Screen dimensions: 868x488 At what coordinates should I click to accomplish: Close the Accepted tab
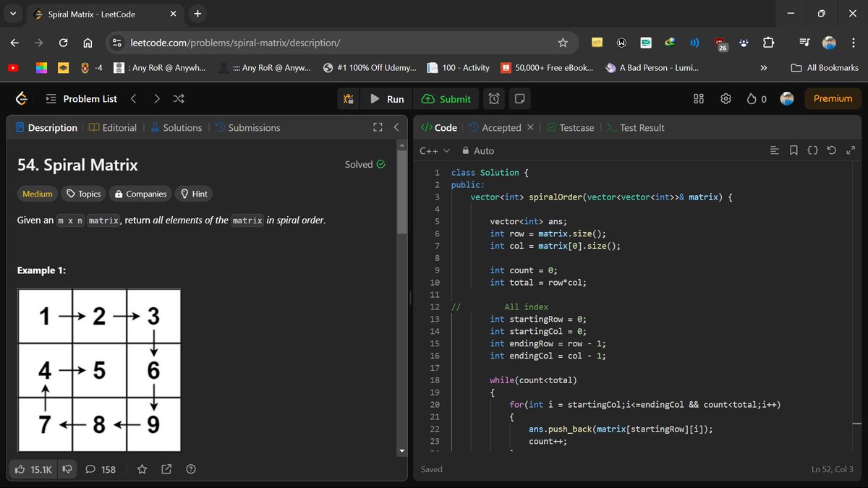(530, 127)
